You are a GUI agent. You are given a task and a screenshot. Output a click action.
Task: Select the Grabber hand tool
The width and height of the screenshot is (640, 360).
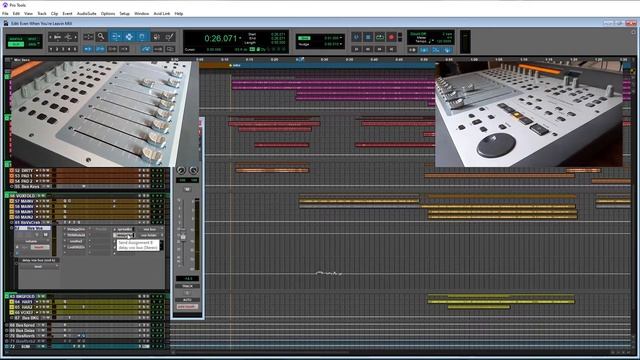142,37
